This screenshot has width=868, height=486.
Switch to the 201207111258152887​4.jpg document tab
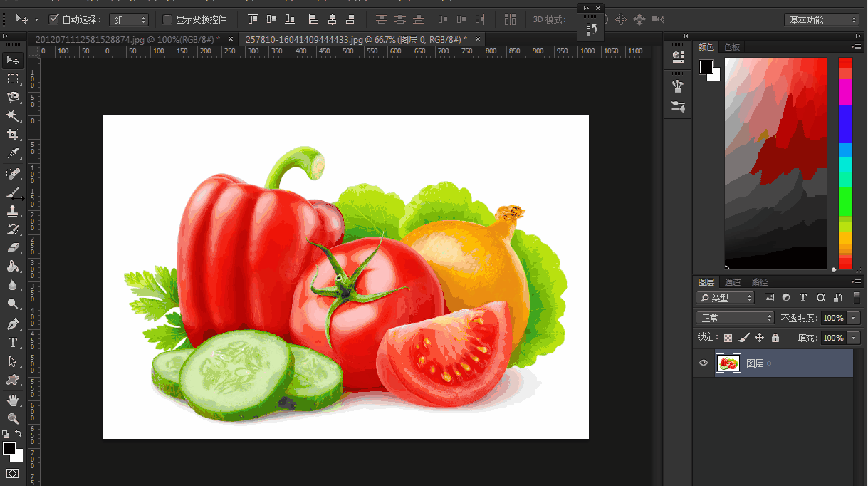tap(127, 39)
